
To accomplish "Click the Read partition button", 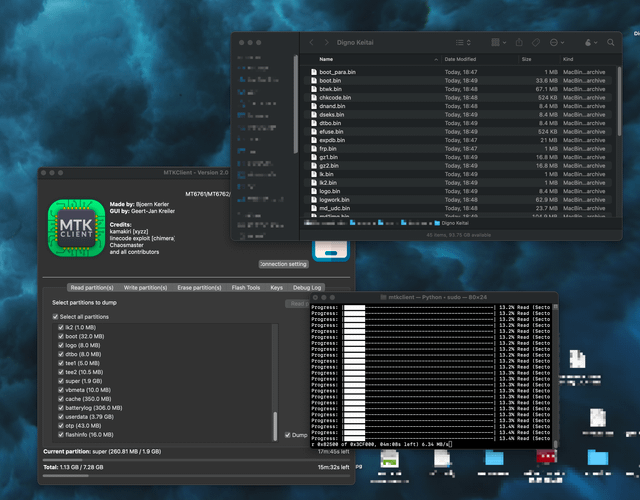I will click(298, 304).
